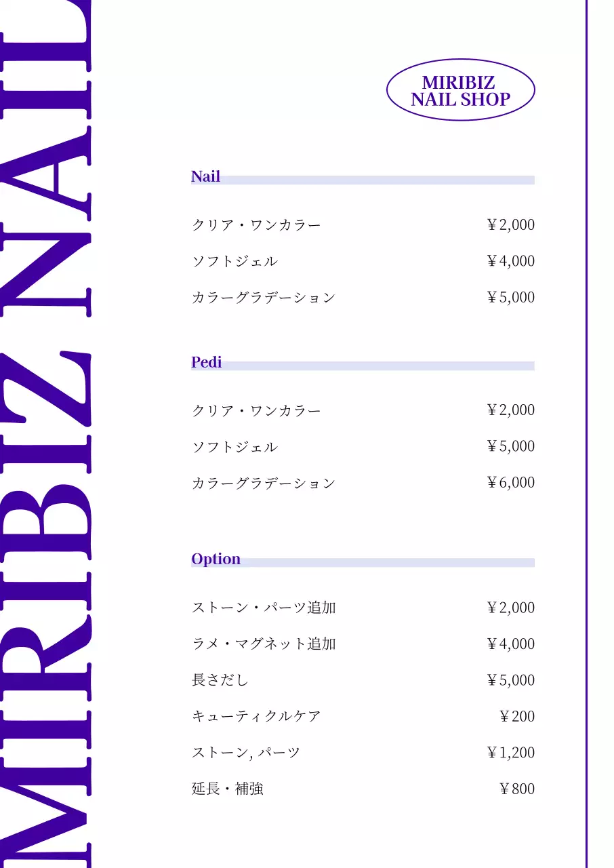The image size is (614, 868).
Task: Select the Option section heading
Action: 216,559
